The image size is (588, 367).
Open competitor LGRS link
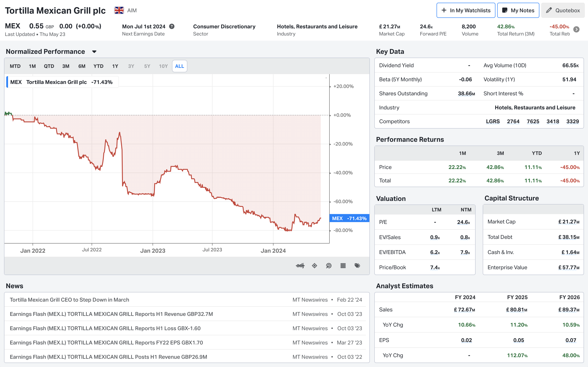click(493, 121)
